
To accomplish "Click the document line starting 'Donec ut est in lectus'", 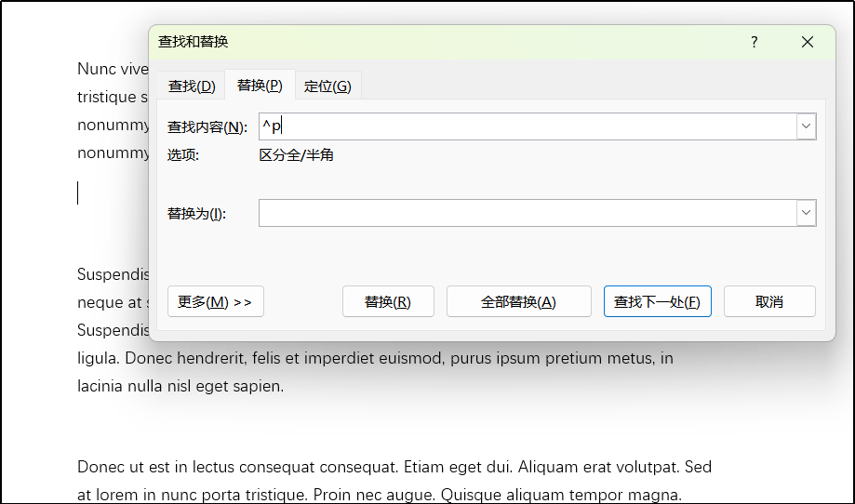I will [394, 467].
